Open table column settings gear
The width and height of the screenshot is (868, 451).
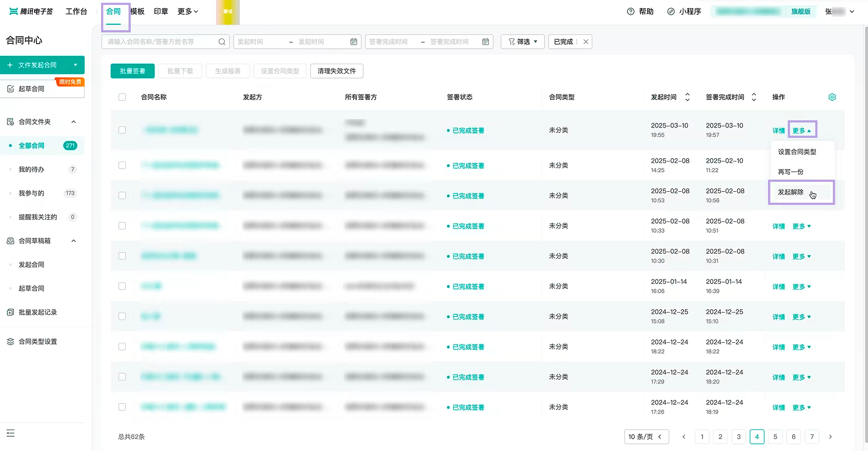[832, 97]
